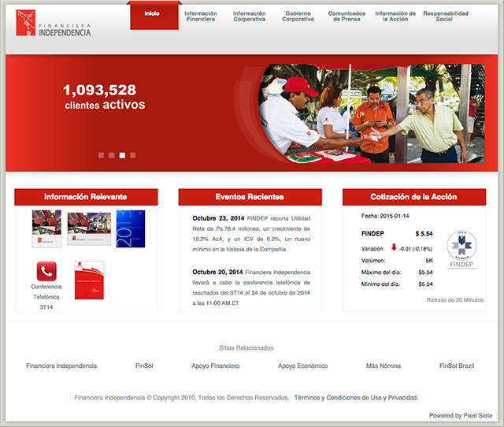Click the street promoters banner photo
Screen dimensions: 504x427
(371, 113)
